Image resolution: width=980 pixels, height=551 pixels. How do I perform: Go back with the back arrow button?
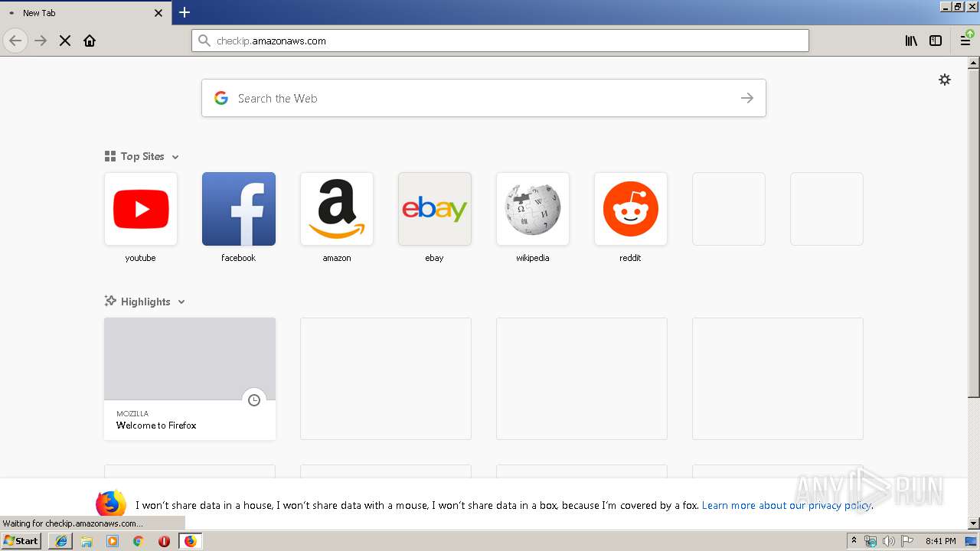(x=15, y=41)
